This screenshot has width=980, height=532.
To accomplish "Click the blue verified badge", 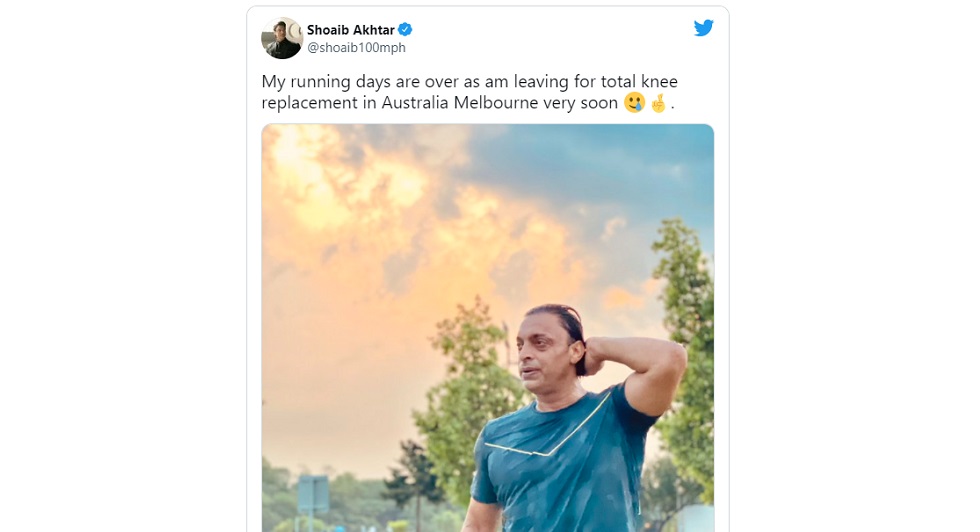I will click(x=405, y=30).
